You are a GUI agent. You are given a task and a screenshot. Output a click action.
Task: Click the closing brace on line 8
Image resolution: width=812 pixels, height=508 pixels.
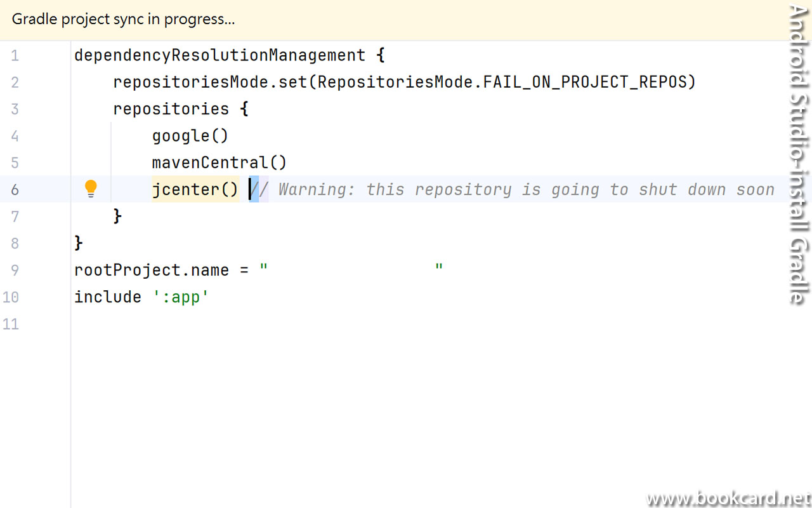click(79, 243)
